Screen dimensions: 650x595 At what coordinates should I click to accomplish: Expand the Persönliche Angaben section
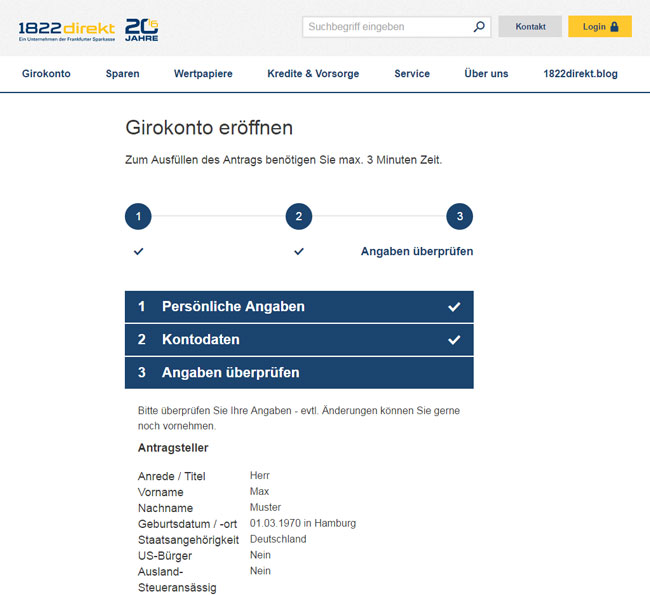pos(299,307)
